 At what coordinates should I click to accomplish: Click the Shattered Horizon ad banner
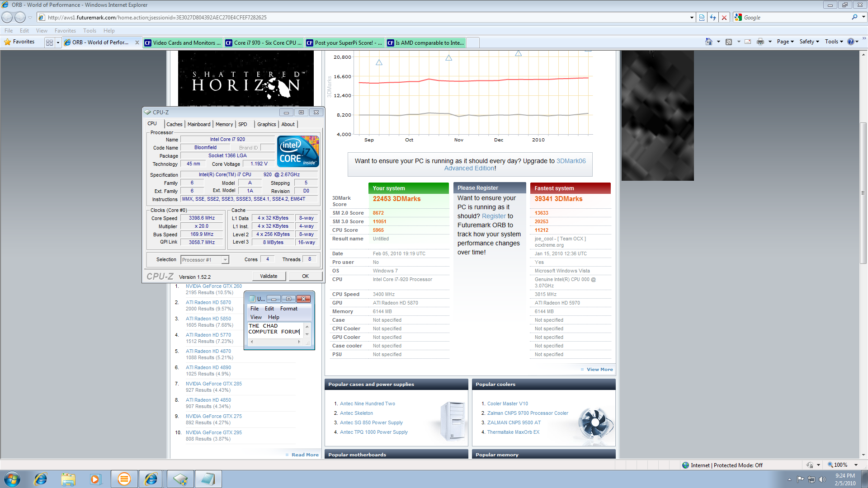[245, 78]
